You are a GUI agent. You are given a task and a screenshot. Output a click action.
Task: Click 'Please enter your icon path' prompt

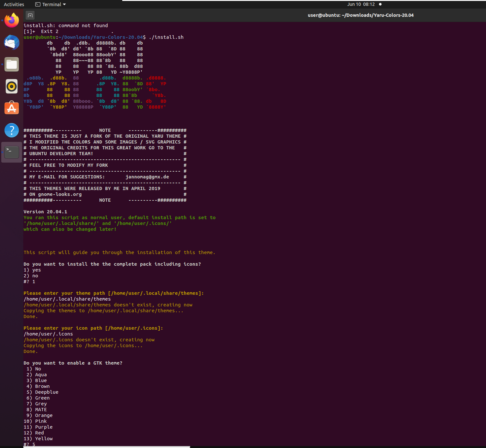[93, 328]
